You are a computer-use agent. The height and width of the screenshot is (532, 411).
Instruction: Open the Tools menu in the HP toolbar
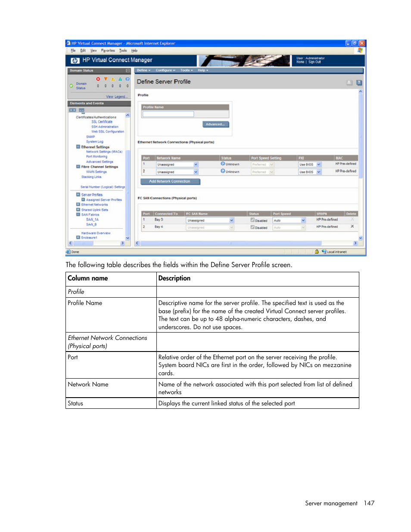coord(186,70)
